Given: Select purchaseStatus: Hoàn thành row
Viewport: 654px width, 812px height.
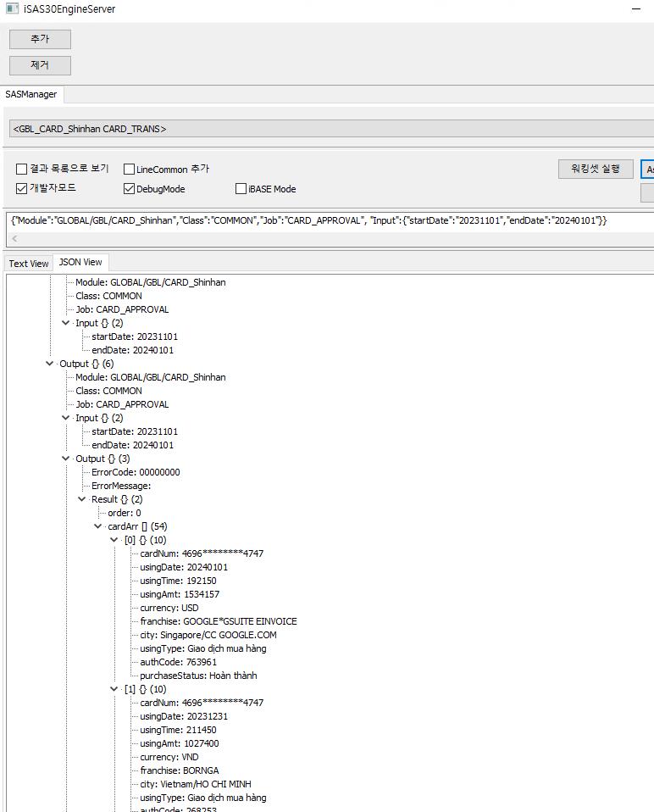Looking at the screenshot, I should 198,676.
